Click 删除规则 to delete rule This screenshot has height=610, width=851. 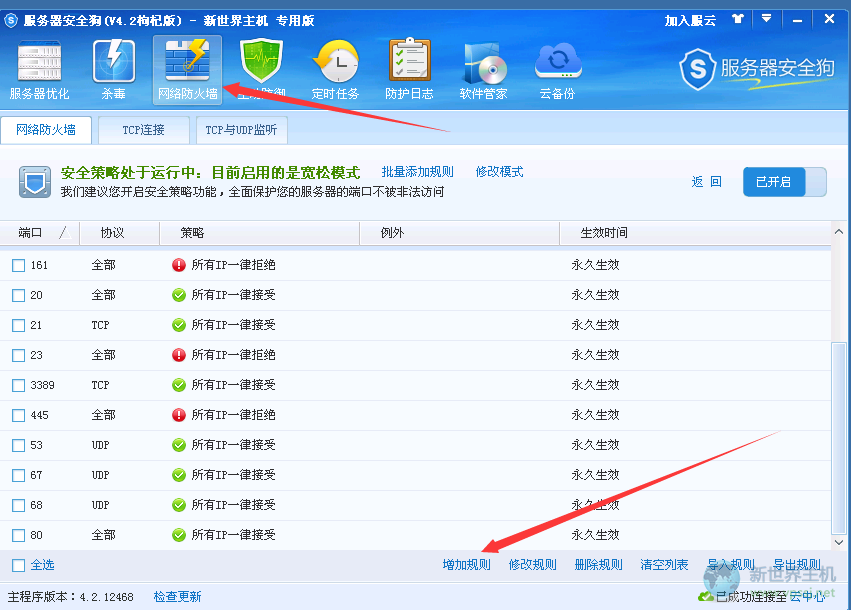[x=598, y=565]
